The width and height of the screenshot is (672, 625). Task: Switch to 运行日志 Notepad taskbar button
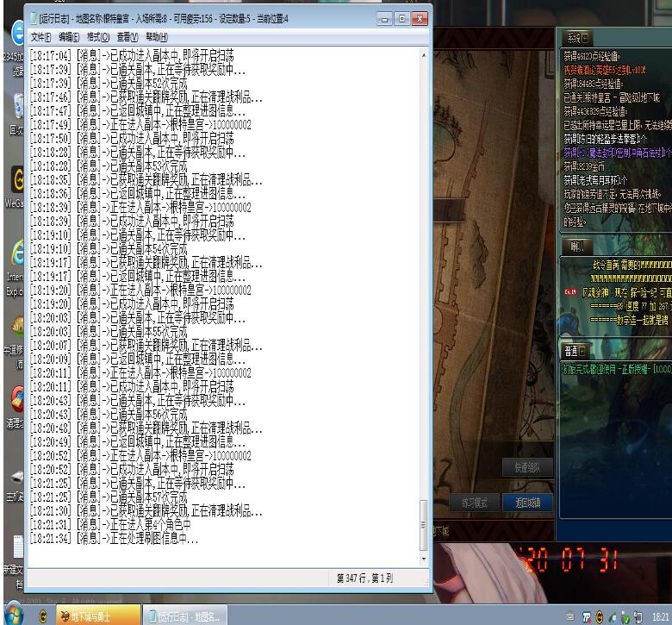point(184,616)
